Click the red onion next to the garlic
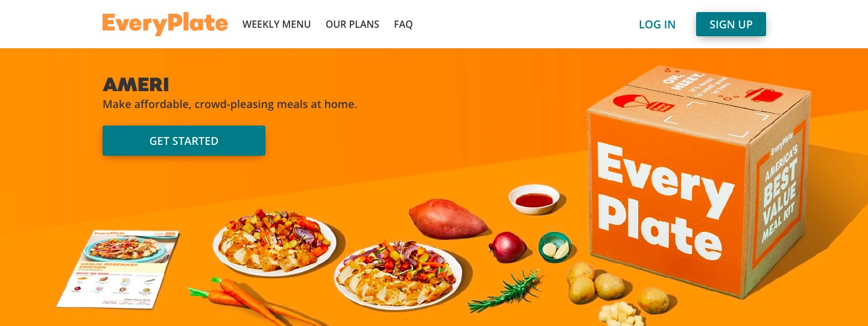This screenshot has width=868, height=326. point(507,248)
